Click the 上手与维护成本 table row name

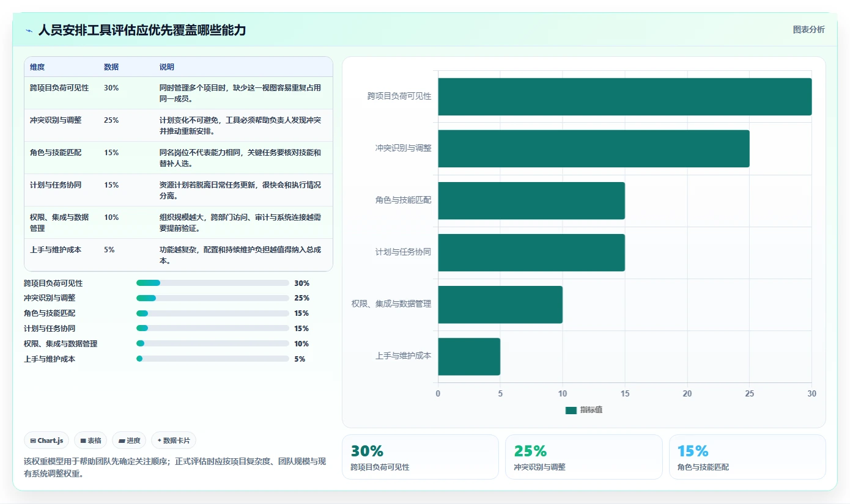pos(56,249)
